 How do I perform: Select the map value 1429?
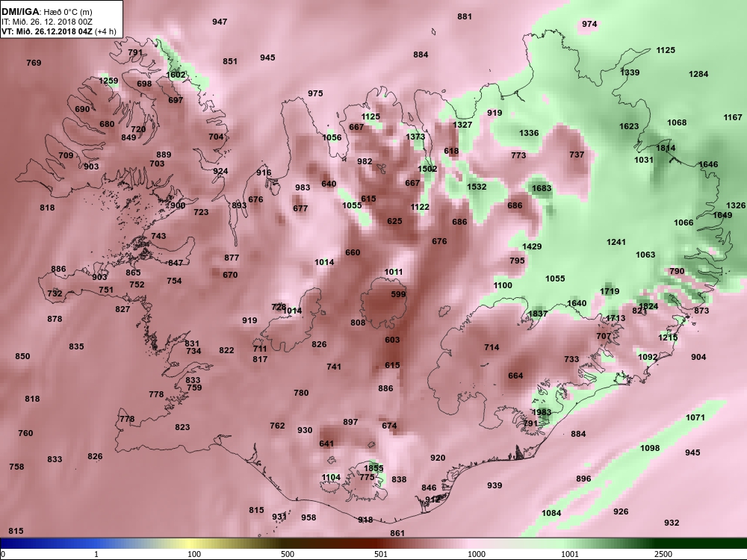coord(532,246)
